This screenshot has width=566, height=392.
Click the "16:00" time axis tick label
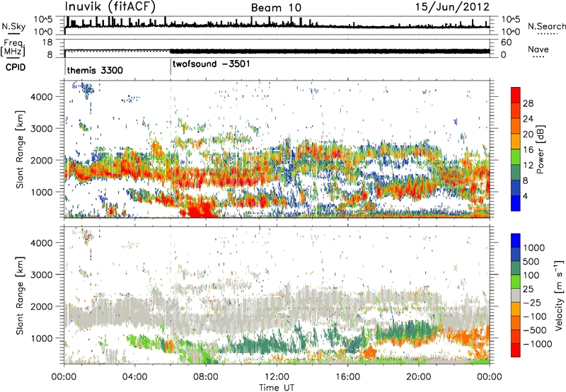[347, 377]
